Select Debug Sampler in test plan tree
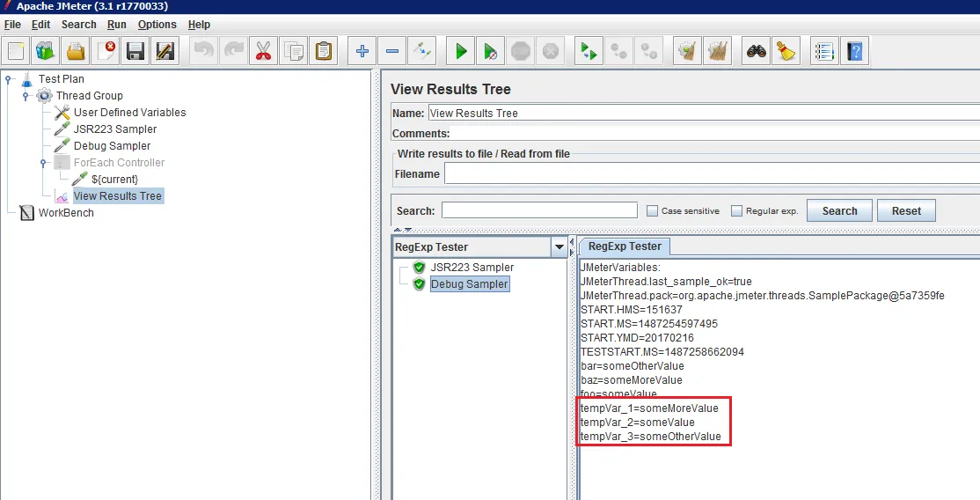Viewport: 980px width, 500px height. (x=112, y=146)
